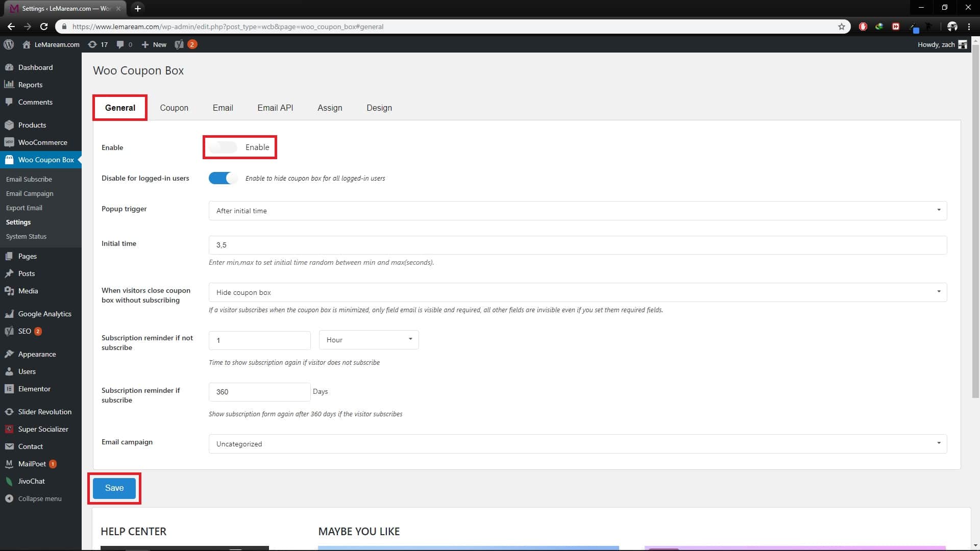Toggle the Enable coupon box switch
Viewport: 980px width, 551px height.
pyautogui.click(x=223, y=147)
